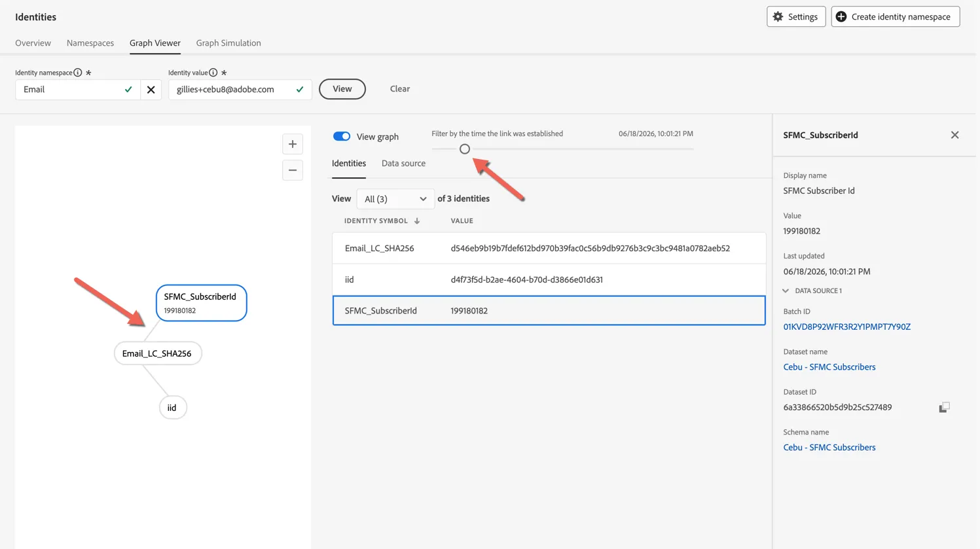This screenshot has width=980, height=549.
Task: Clear the Identity namespace field with X
Action: point(151,90)
